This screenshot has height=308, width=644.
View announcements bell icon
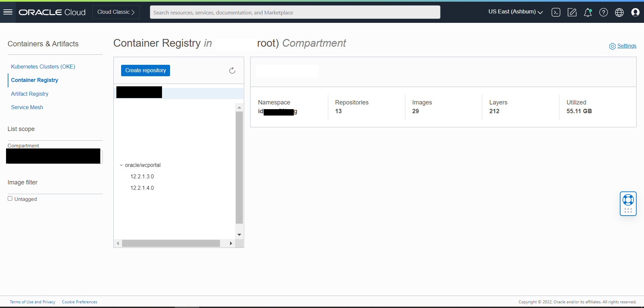click(588, 12)
